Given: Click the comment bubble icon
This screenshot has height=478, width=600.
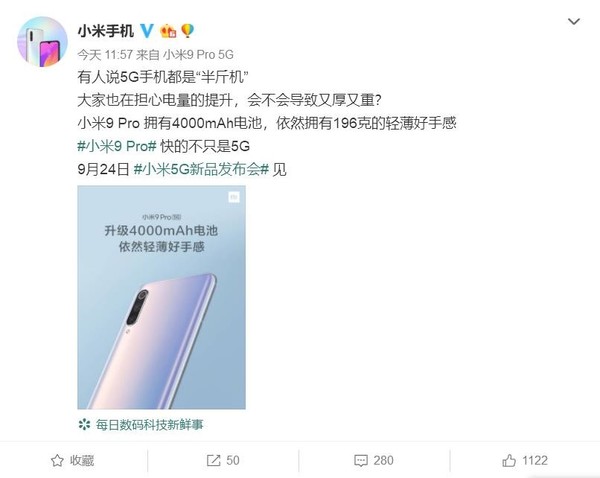Looking at the screenshot, I should coord(361,460).
